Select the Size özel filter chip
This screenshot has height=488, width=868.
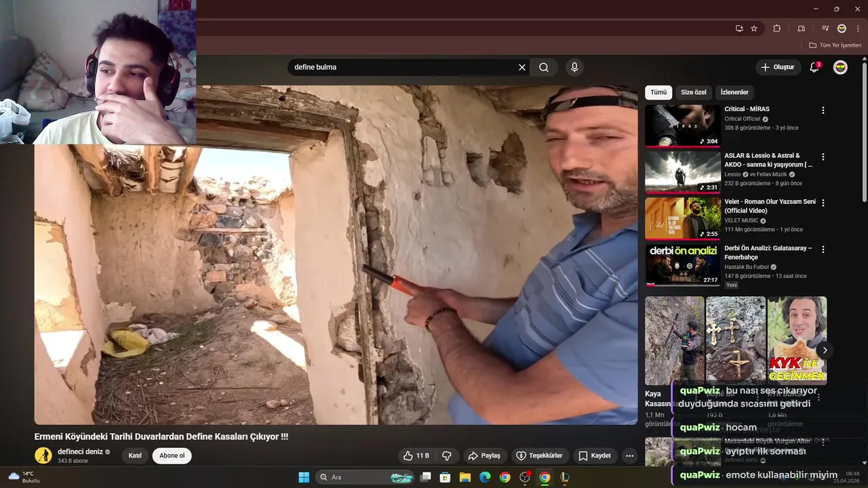693,92
